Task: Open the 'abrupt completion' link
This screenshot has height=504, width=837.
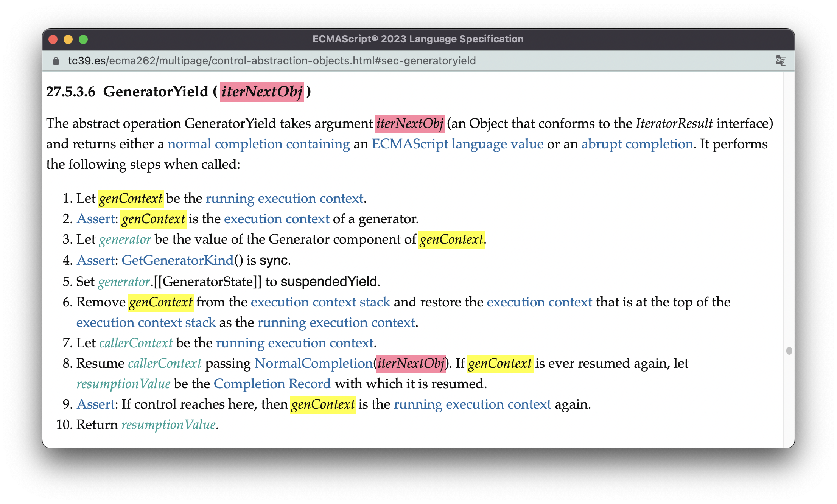Action: coord(637,144)
